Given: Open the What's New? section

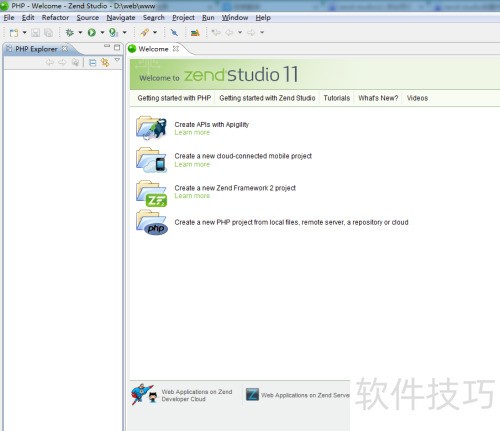Looking at the screenshot, I should point(378,98).
